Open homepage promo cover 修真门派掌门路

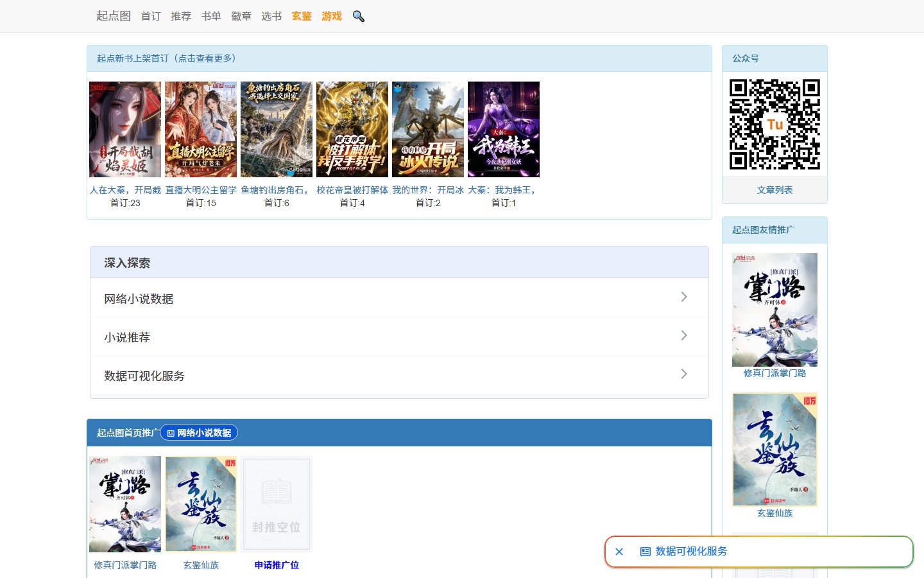pyautogui.click(x=125, y=504)
